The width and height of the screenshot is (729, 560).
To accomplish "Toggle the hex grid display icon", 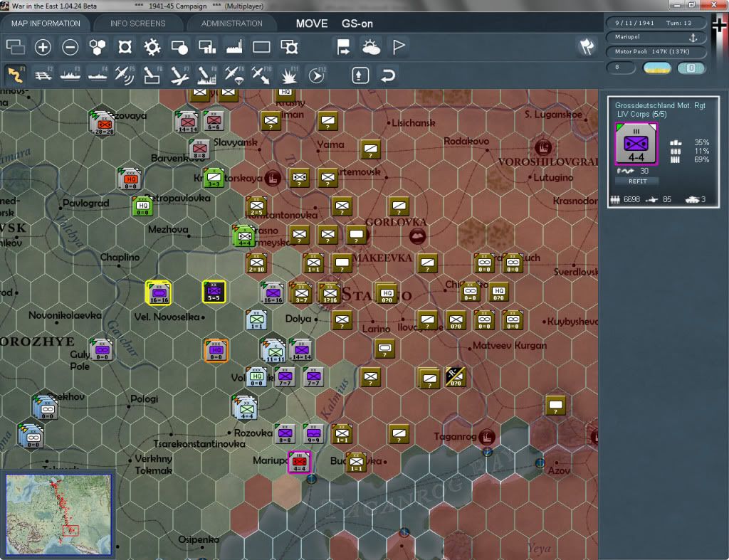I will tap(97, 47).
